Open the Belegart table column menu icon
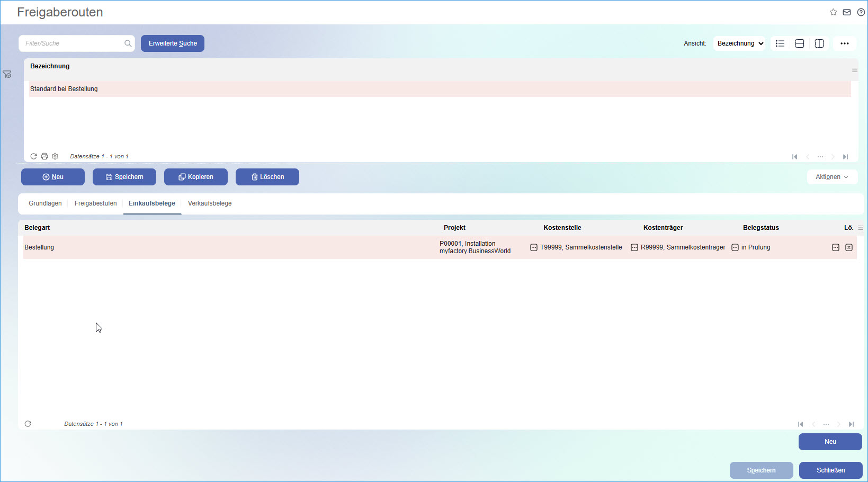The height and width of the screenshot is (482, 868). pos(861,228)
